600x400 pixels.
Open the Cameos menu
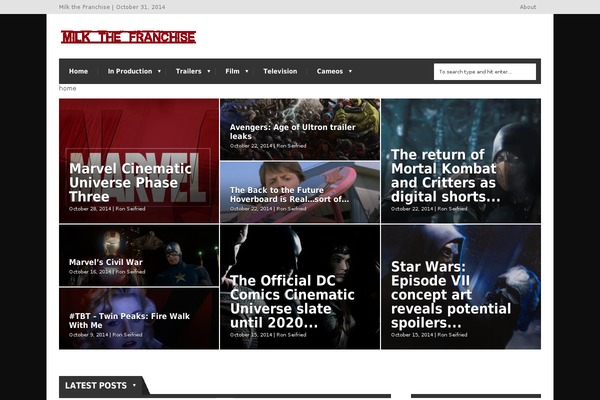point(329,71)
